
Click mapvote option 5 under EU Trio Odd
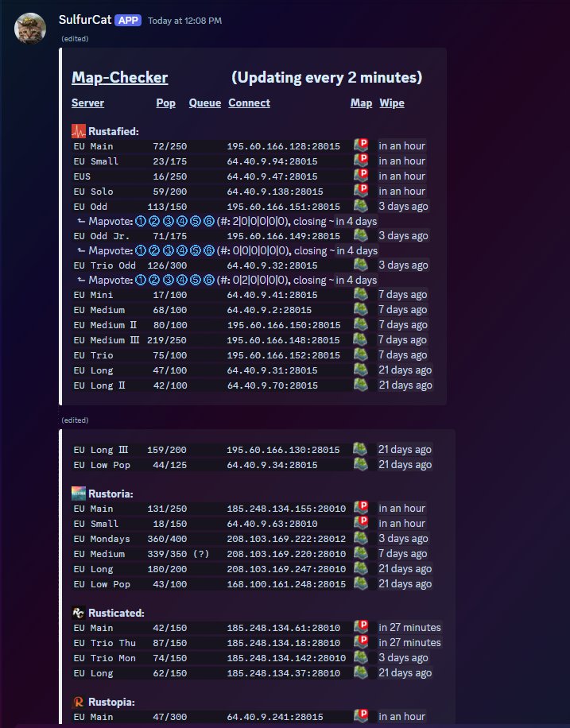196,280
